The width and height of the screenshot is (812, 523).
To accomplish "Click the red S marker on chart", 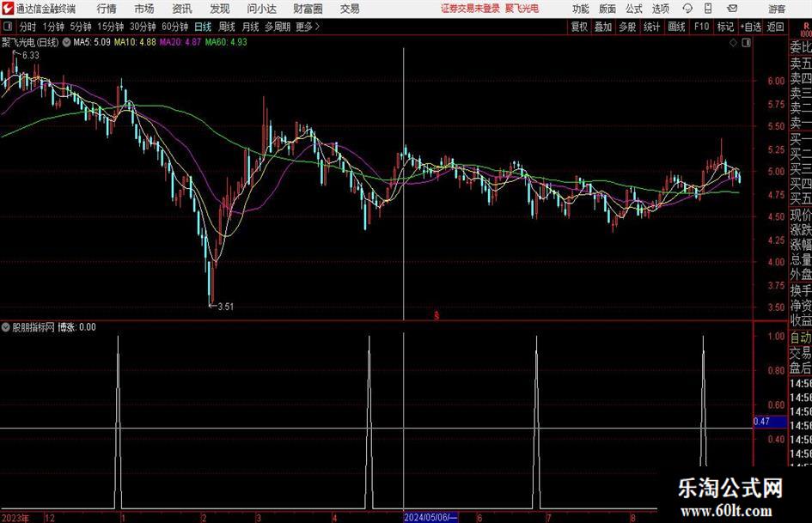I will [437, 315].
